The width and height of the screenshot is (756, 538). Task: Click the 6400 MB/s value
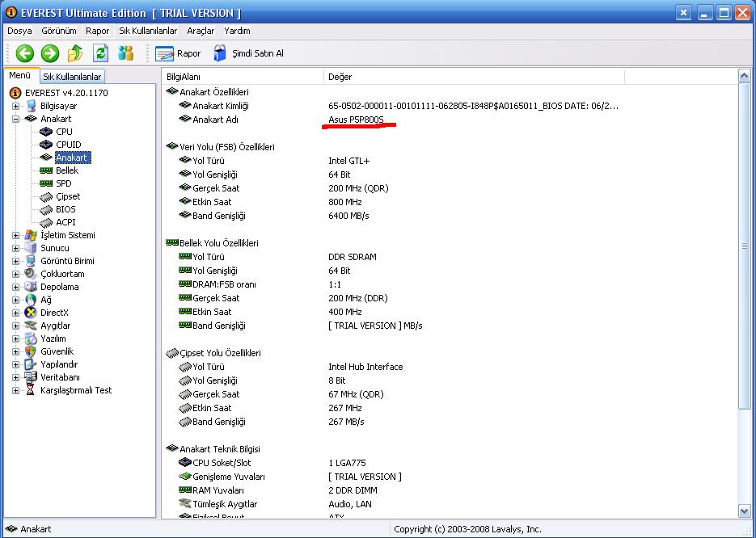(348, 216)
